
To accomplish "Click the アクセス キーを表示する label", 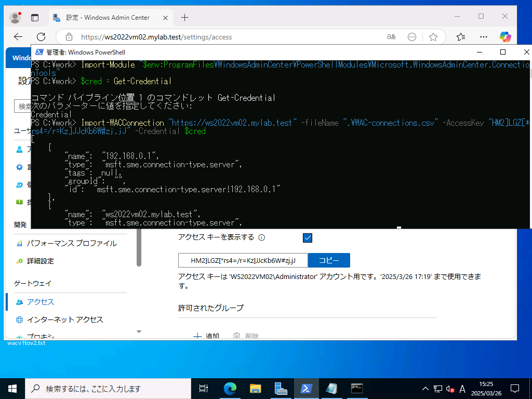I will 216,237.
